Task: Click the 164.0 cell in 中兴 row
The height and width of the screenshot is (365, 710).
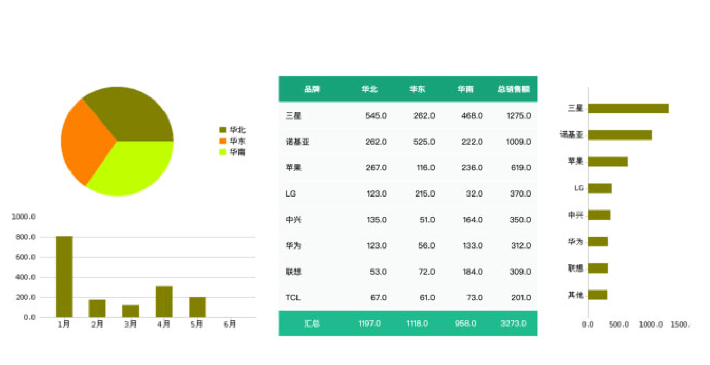Action: click(x=472, y=220)
